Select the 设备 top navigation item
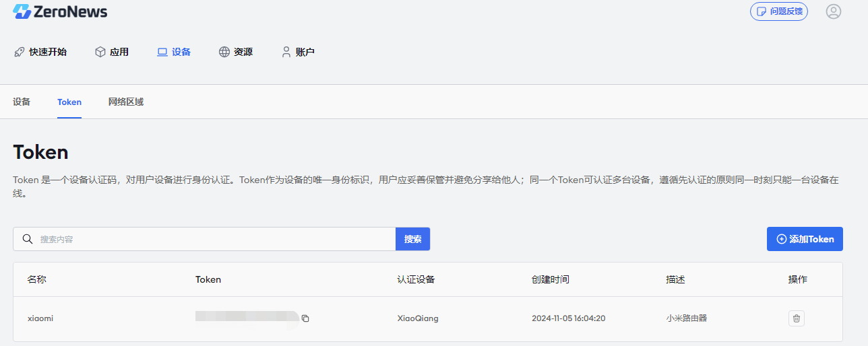Image resolution: width=868 pixels, height=346 pixels. (174, 52)
